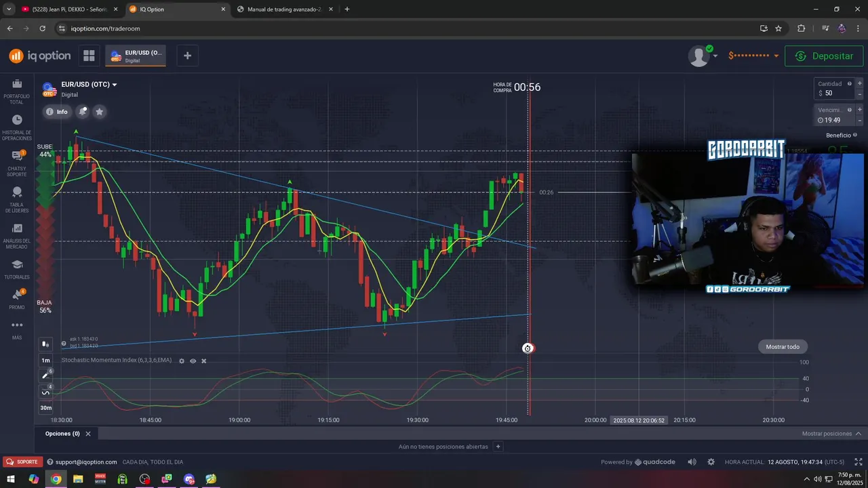Reload the page
The width and height of the screenshot is (868, 488).
[42, 28]
